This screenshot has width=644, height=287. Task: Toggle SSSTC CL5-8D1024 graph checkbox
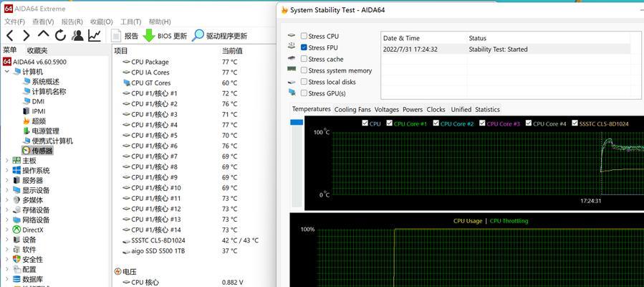tap(575, 123)
